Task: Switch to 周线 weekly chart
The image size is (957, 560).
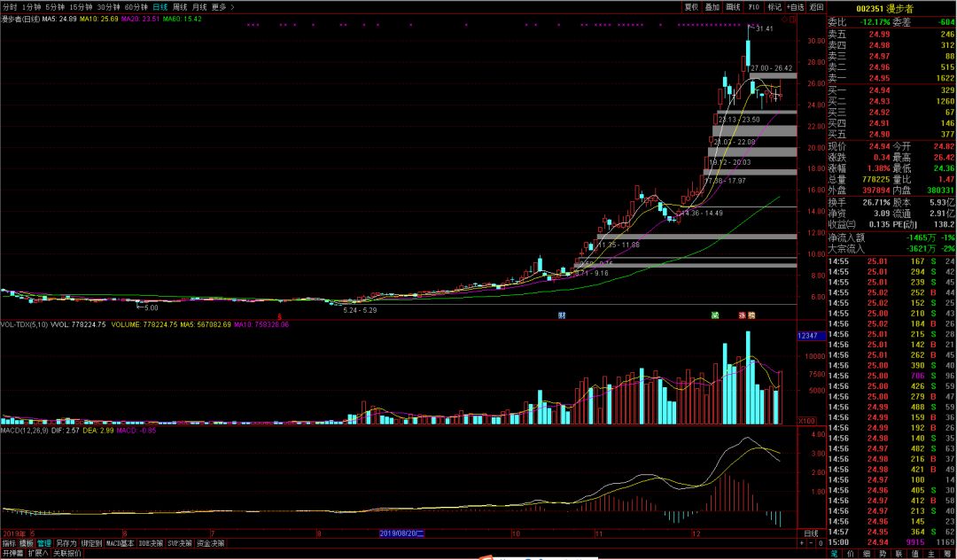Action: (180, 7)
